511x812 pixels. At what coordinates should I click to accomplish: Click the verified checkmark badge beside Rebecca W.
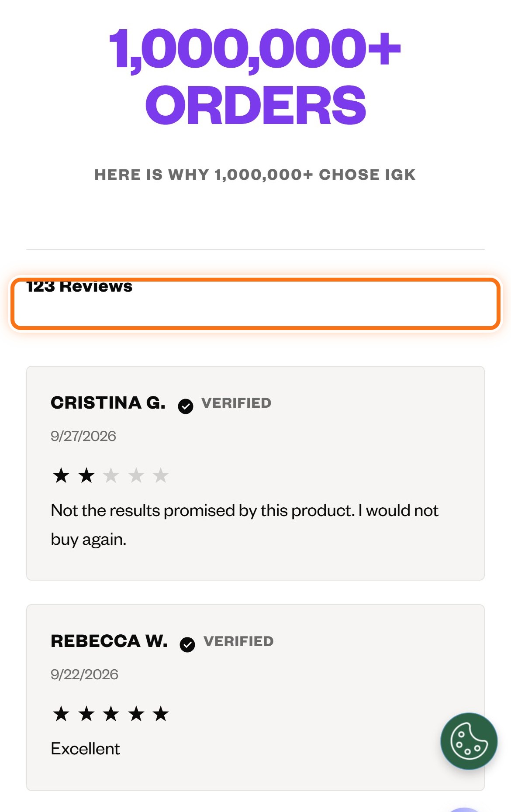pyautogui.click(x=187, y=644)
